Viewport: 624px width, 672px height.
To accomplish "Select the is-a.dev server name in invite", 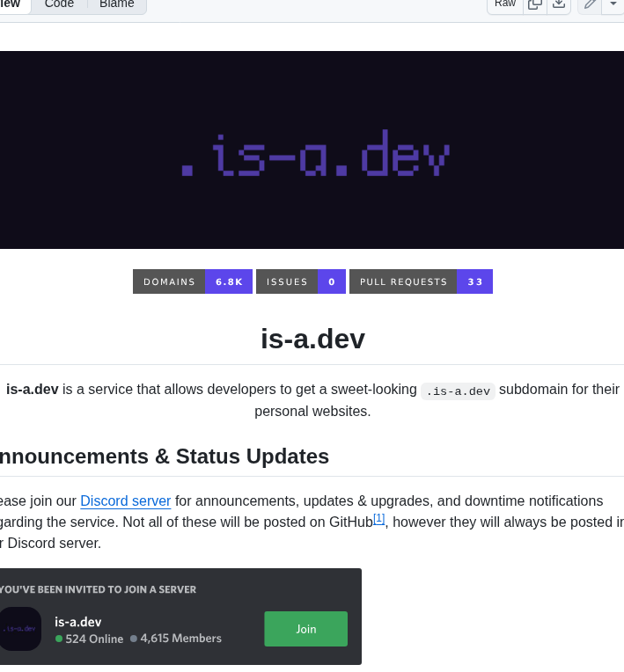I will tap(78, 622).
